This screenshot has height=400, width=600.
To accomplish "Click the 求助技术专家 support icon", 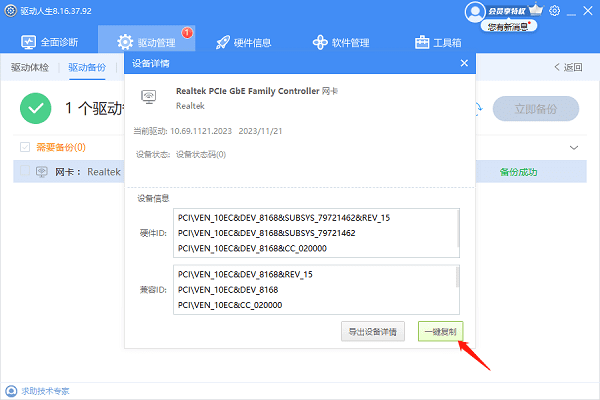I will (11, 391).
